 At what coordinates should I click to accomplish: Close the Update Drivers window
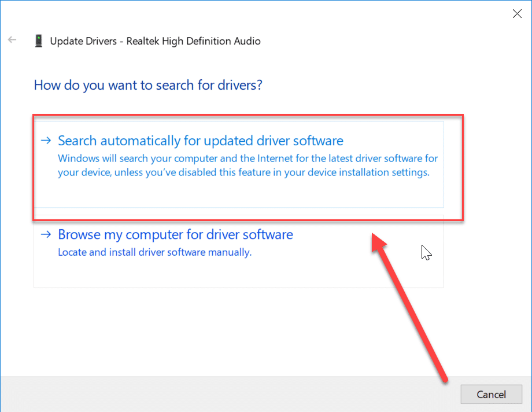tap(517, 14)
